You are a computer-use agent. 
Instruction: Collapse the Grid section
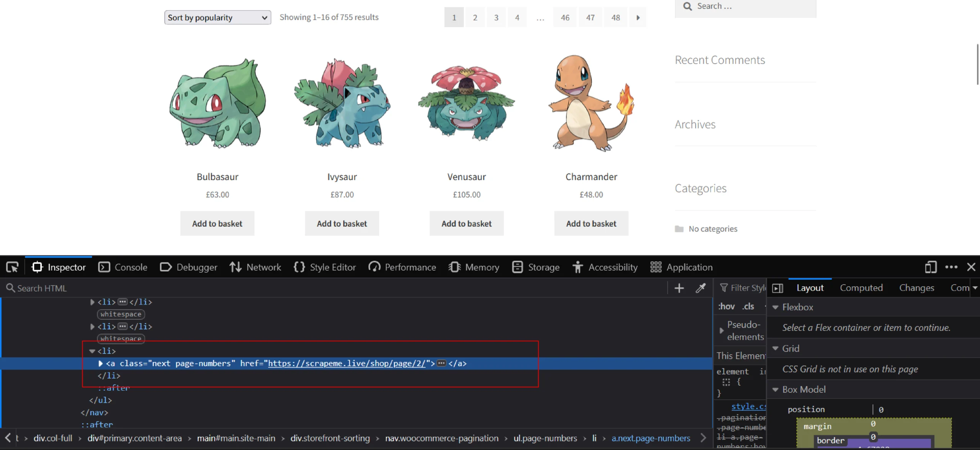click(x=776, y=349)
